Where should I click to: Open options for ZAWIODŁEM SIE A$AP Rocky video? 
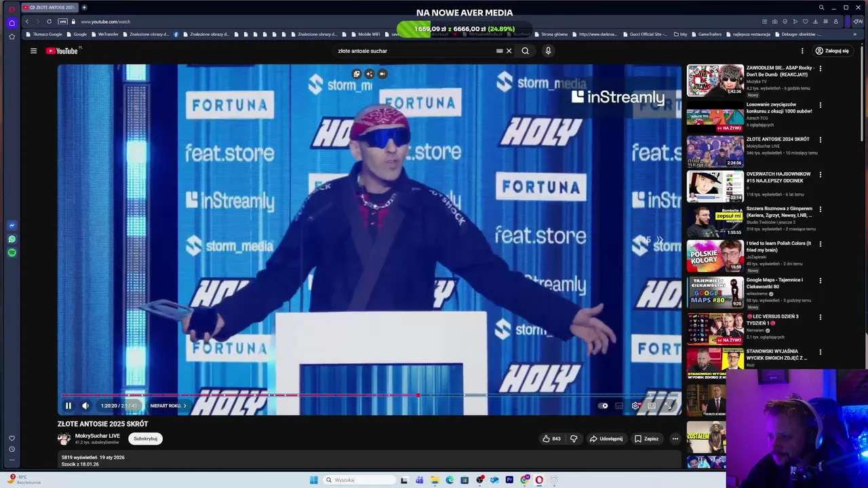[821, 68]
